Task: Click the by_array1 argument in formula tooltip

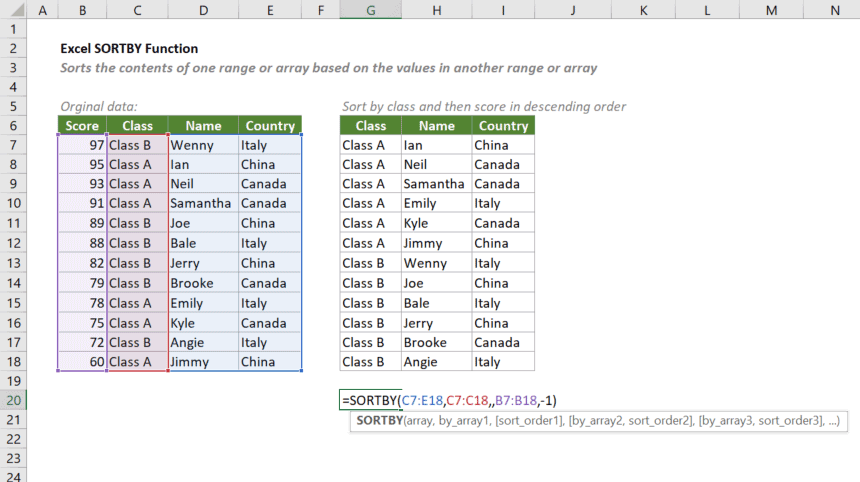Action: click(x=472, y=422)
